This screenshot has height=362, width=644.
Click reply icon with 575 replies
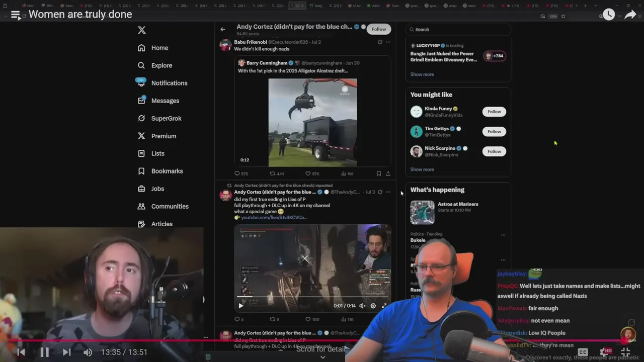tap(237, 173)
